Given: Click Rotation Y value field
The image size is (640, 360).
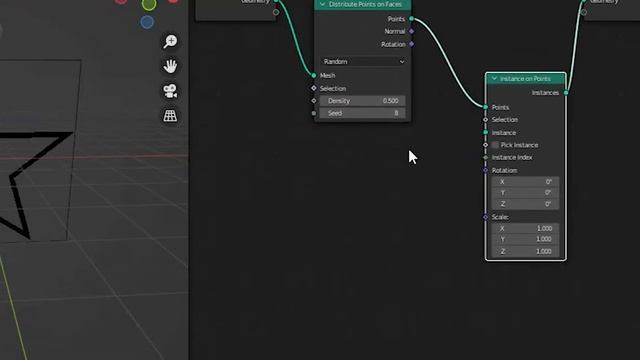Looking at the screenshot, I should point(525,193).
